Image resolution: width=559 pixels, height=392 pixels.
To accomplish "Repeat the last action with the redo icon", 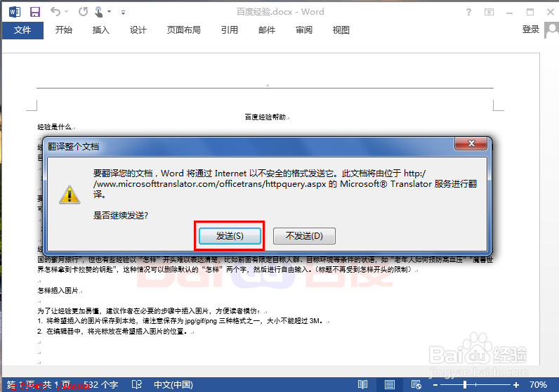I will (83, 12).
